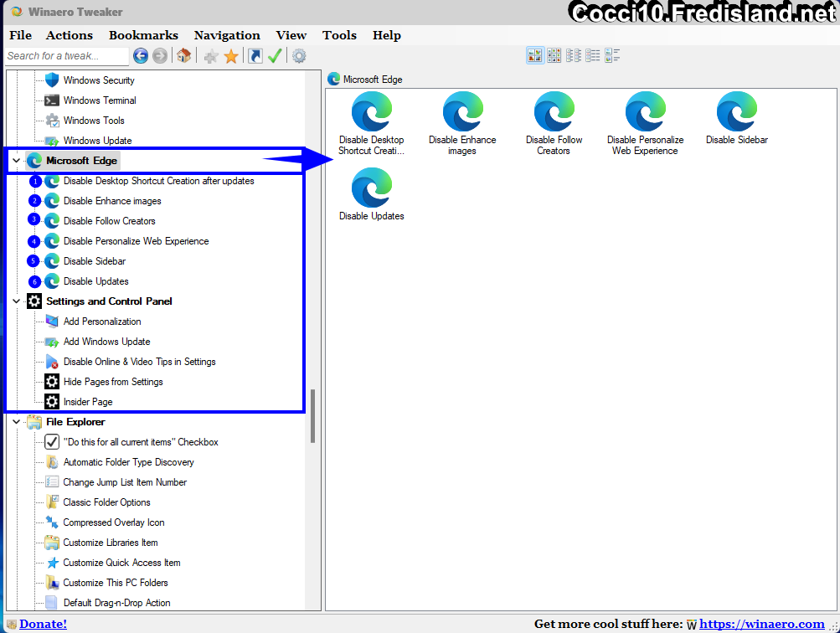
Task: Select Hide Pages from Settings
Action: 113,382
